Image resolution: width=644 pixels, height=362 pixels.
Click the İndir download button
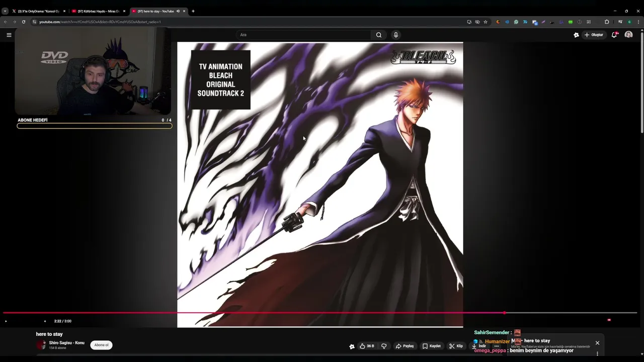[x=479, y=346]
